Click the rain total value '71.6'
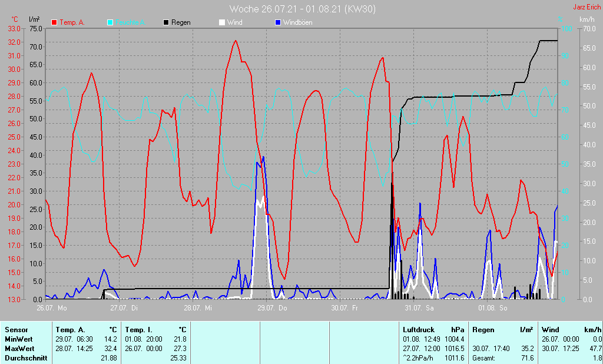The height and width of the screenshot is (364, 603). [527, 358]
